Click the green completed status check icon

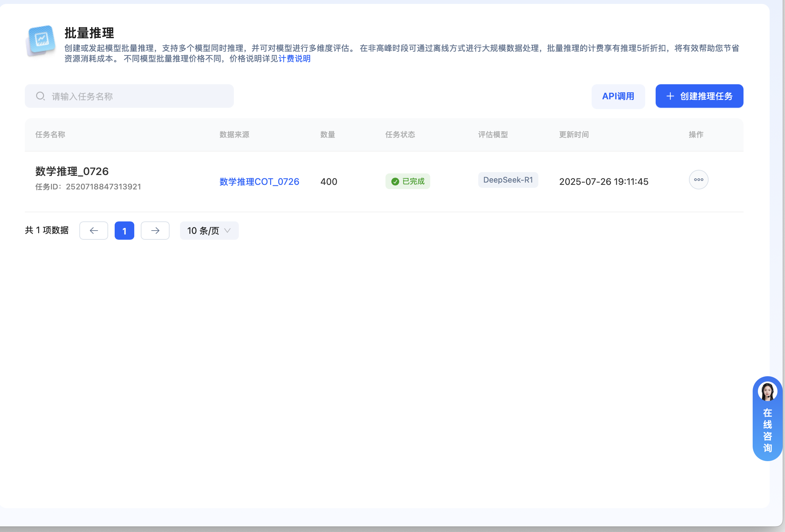pos(395,181)
